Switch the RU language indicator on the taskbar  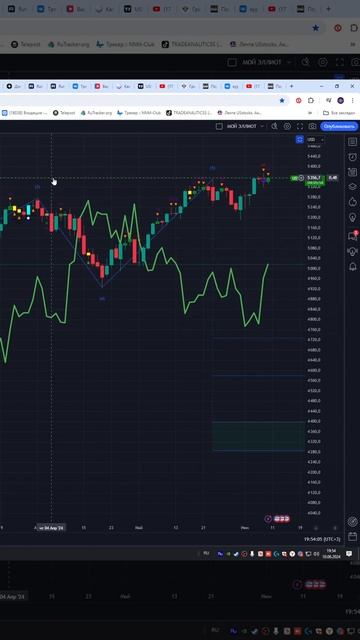206,553
